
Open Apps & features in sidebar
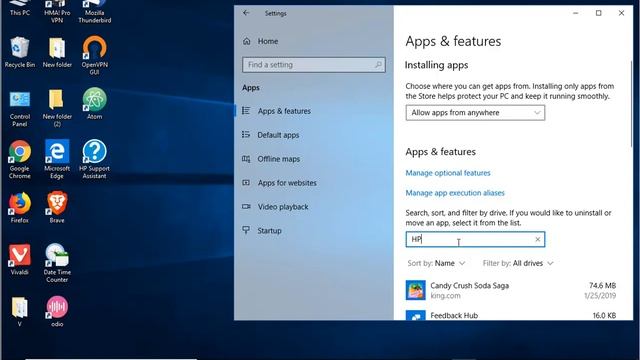(314, 111)
